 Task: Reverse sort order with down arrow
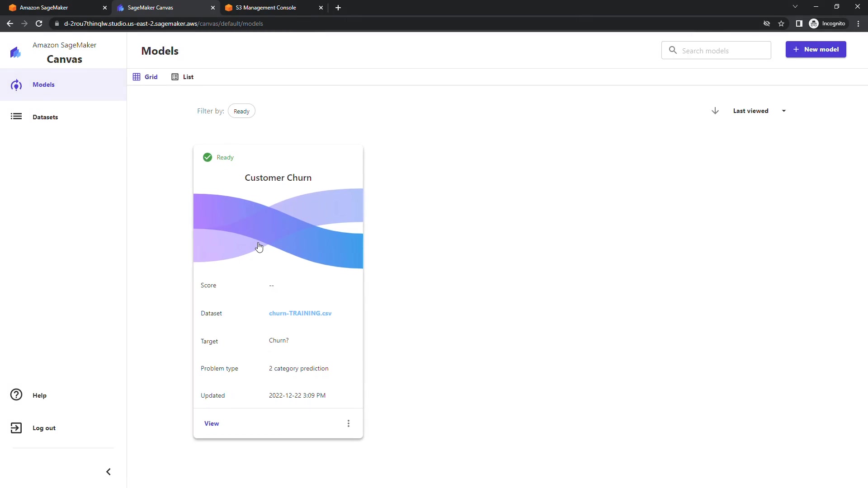715,111
